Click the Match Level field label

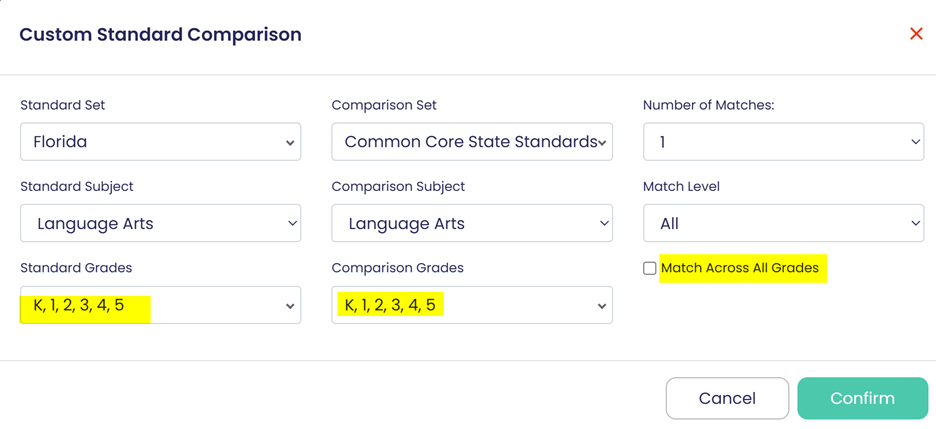(x=681, y=186)
